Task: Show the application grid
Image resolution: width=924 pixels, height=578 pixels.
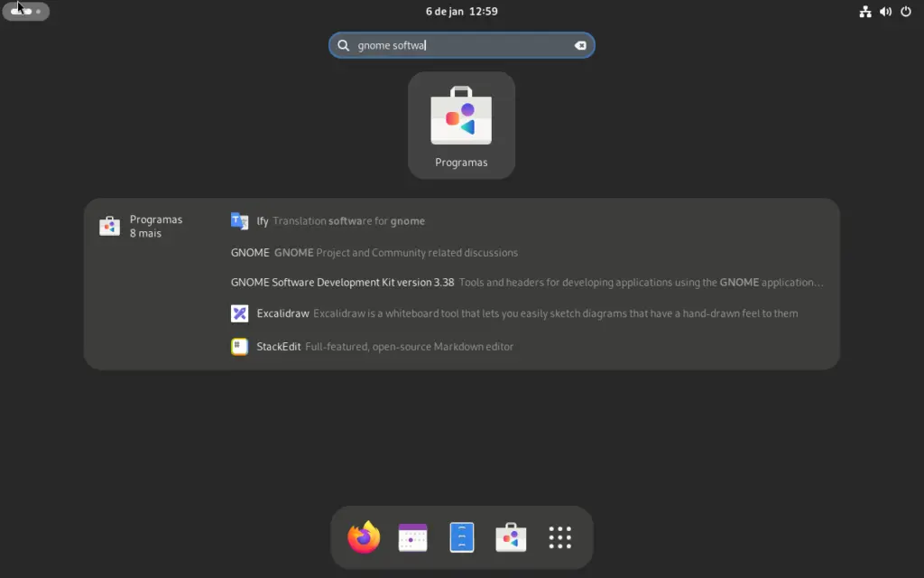Action: click(560, 536)
